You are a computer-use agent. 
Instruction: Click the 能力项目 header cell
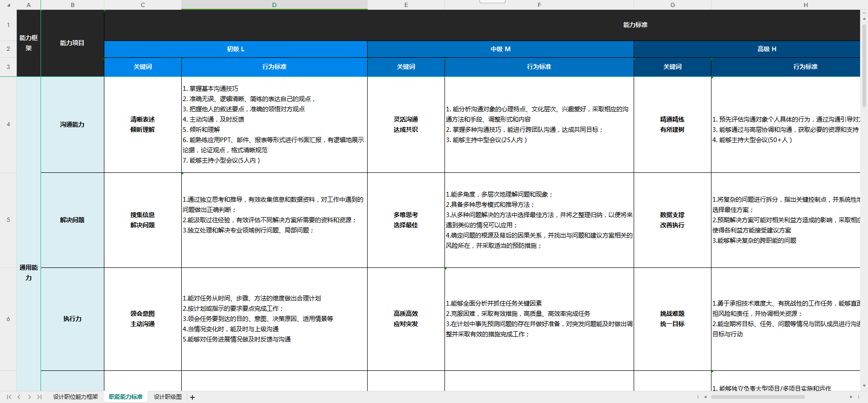[x=73, y=43]
